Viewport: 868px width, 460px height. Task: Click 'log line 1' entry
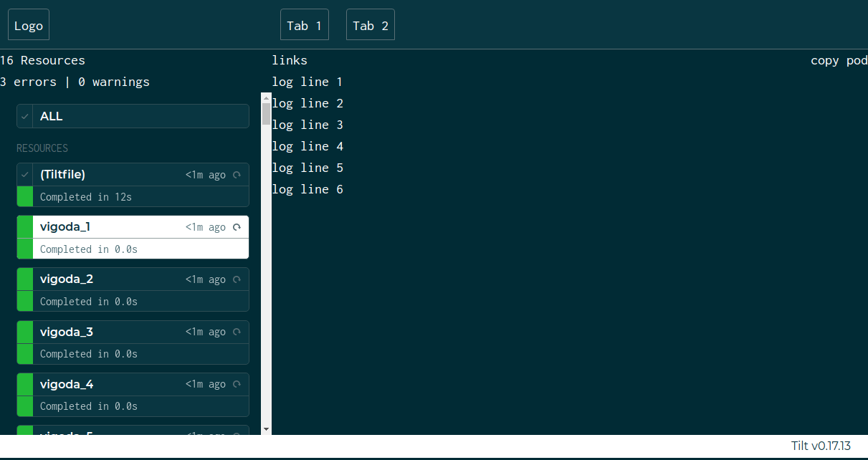tap(307, 82)
